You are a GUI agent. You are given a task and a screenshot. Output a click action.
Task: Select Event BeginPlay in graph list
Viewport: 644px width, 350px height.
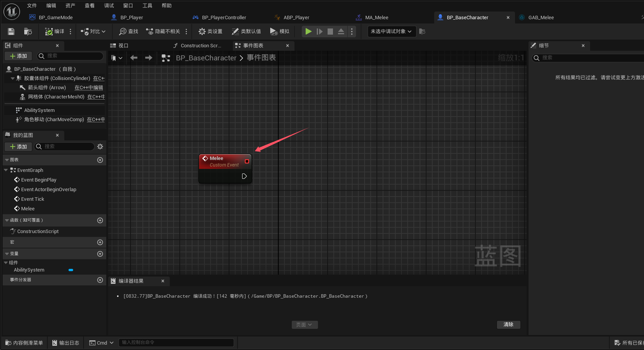[x=38, y=180]
